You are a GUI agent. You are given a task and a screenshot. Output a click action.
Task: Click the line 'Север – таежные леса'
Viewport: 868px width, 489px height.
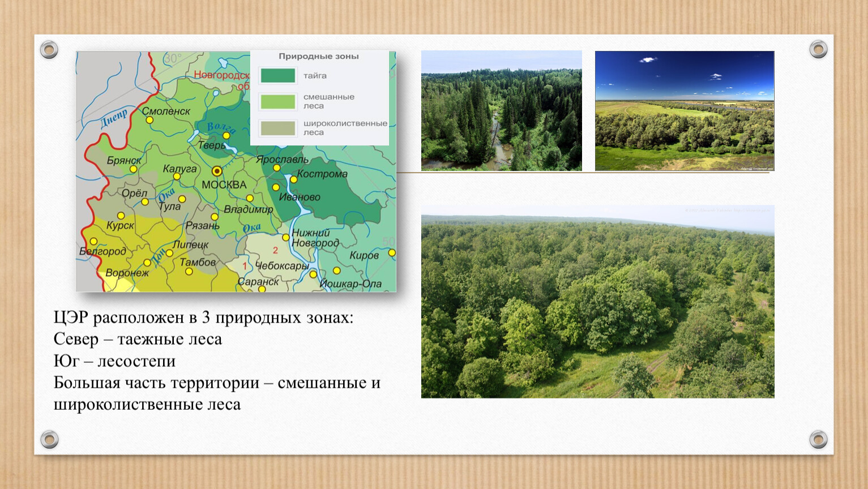(138, 339)
